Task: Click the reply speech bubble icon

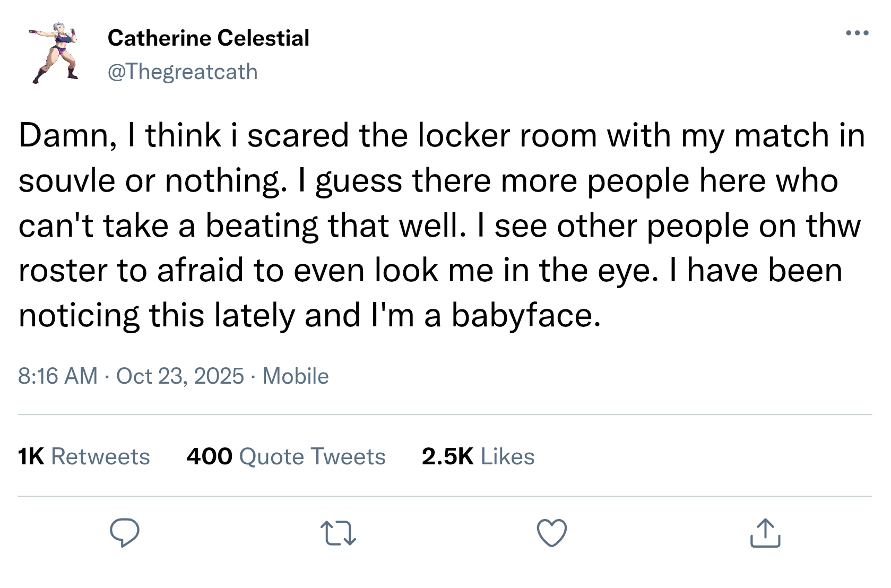Action: click(x=124, y=532)
